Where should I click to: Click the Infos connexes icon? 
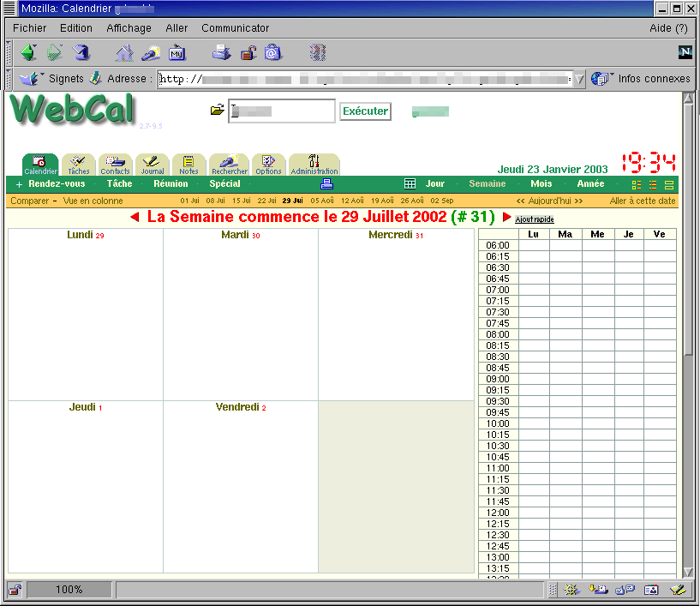tap(601, 79)
